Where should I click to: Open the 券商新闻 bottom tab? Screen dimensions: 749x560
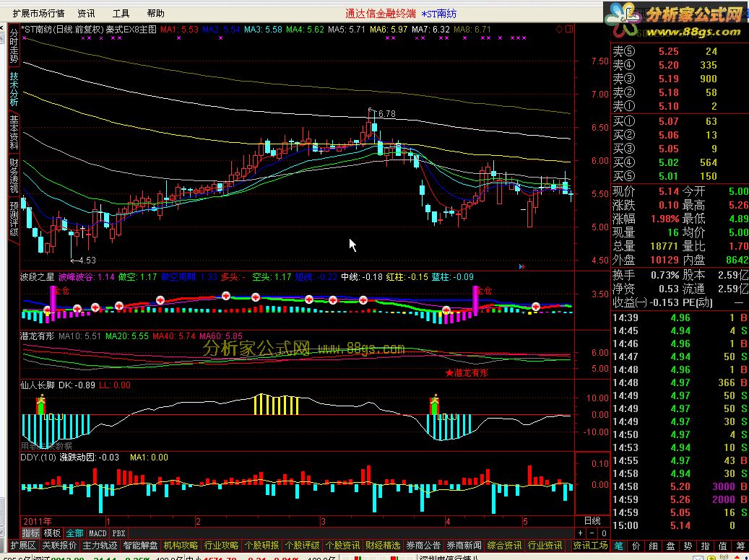coord(464,546)
